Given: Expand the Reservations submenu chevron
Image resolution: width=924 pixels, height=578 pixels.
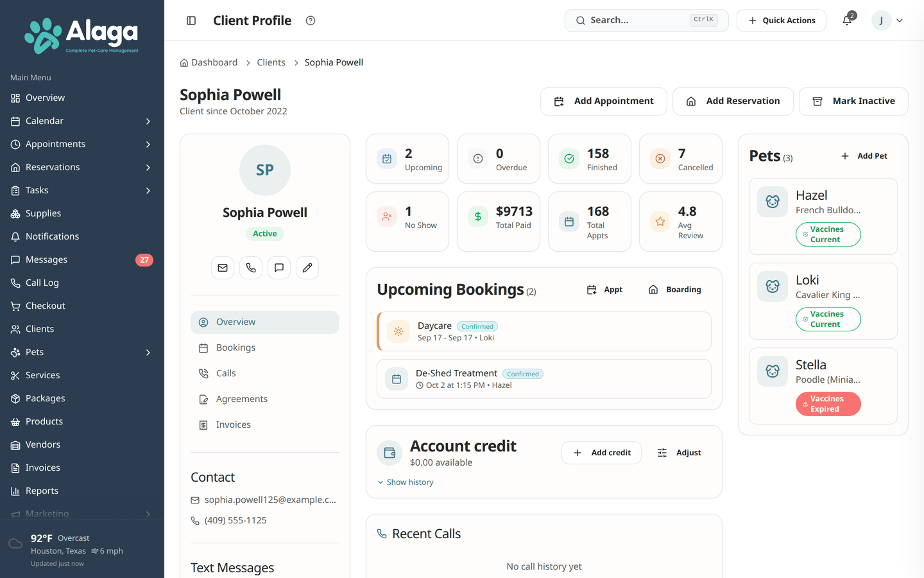Looking at the screenshot, I should coord(148,168).
